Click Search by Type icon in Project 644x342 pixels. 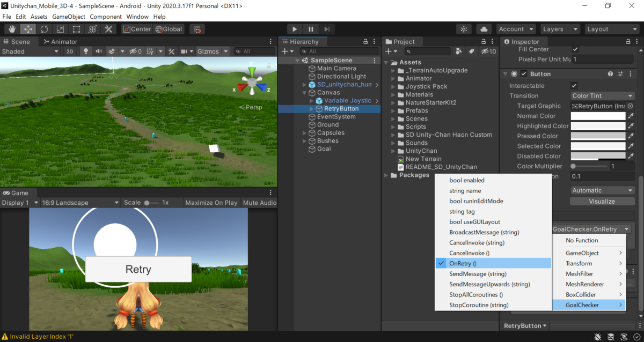tap(458, 51)
